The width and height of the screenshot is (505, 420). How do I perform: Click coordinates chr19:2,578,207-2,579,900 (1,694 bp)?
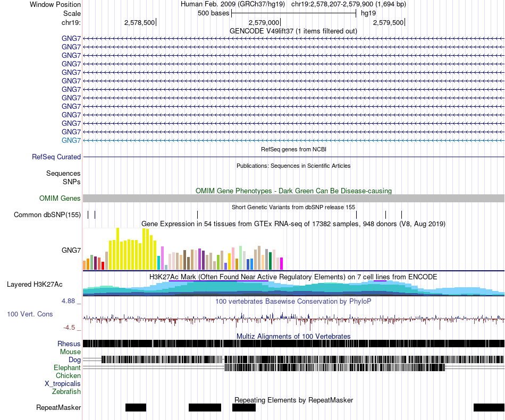point(349,4)
